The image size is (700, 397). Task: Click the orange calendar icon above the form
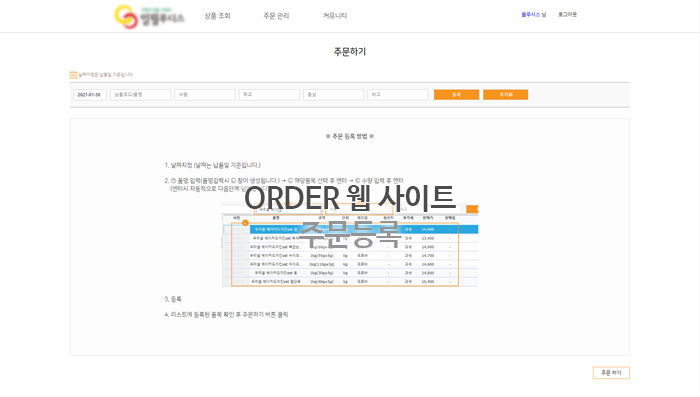coord(73,75)
